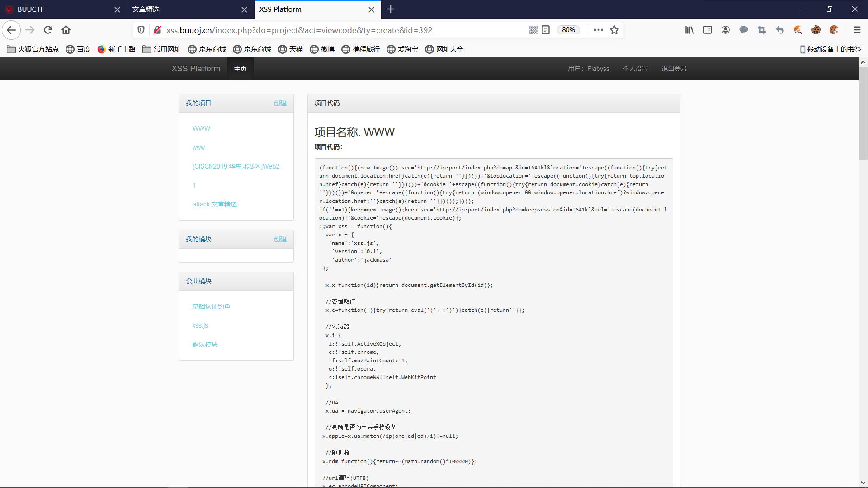Image resolution: width=868 pixels, height=488 pixels.
Task: Close the BUUCTF tab
Action: click(x=117, y=9)
